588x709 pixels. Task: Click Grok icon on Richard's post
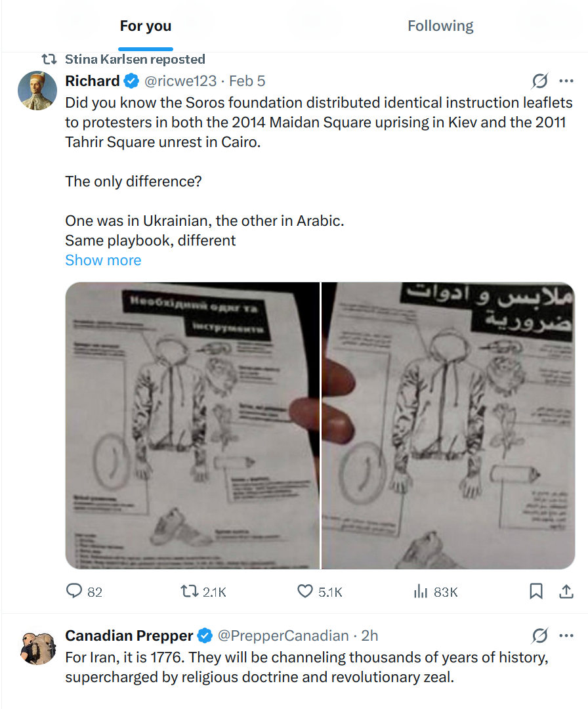click(x=539, y=81)
